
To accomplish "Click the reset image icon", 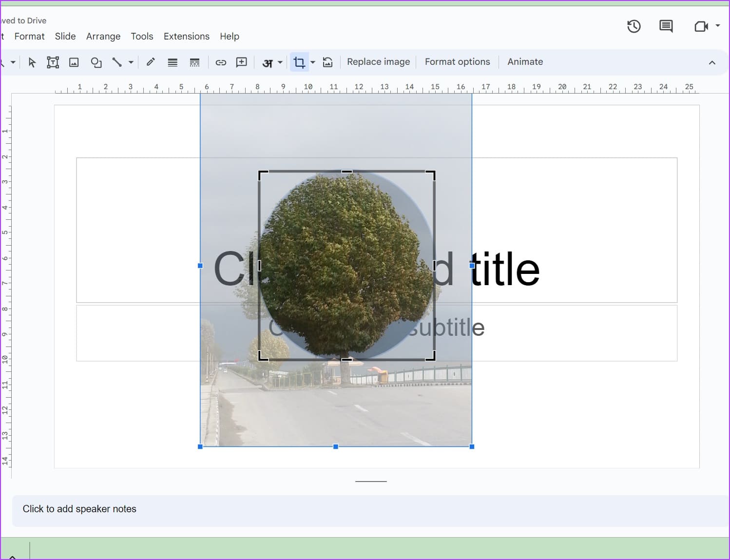I will 328,62.
